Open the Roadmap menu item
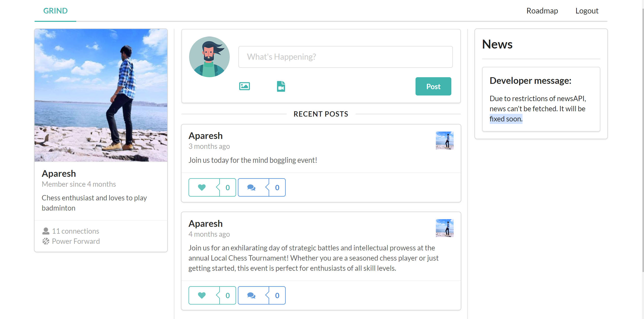Image resolution: width=644 pixels, height=319 pixels. coord(542,11)
